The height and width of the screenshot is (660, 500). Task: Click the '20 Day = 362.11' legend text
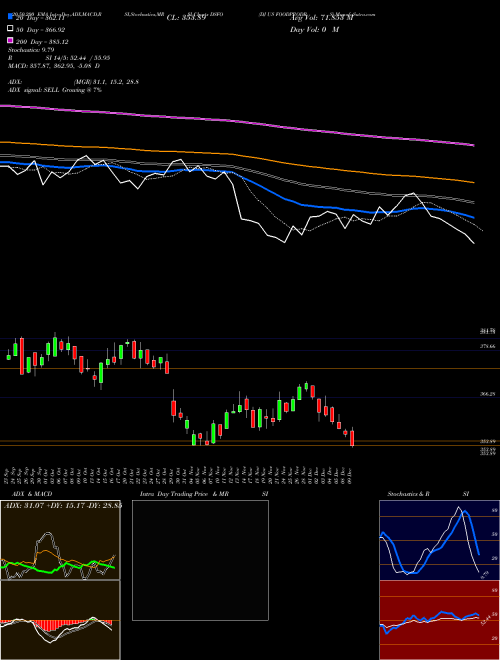tap(40, 18)
